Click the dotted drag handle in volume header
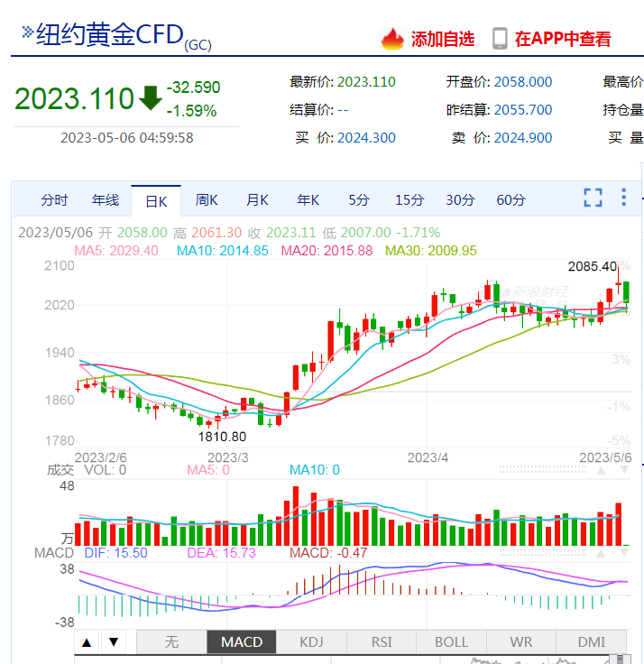 tap(543, 469)
